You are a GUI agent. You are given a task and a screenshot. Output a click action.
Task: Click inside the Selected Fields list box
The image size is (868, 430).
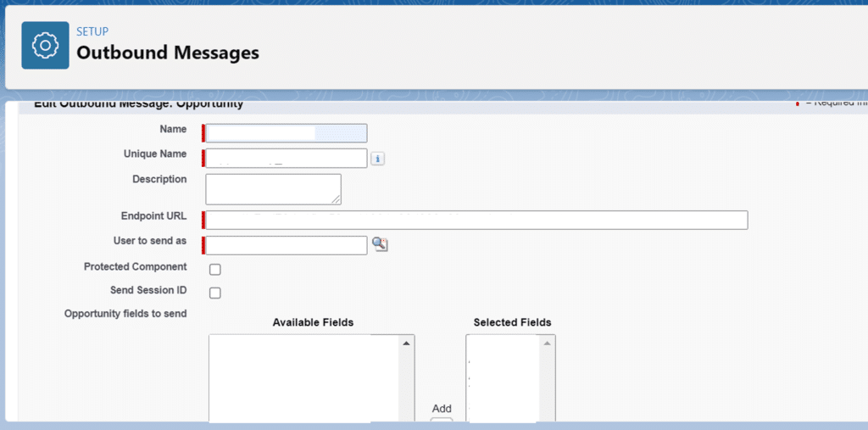click(x=503, y=377)
